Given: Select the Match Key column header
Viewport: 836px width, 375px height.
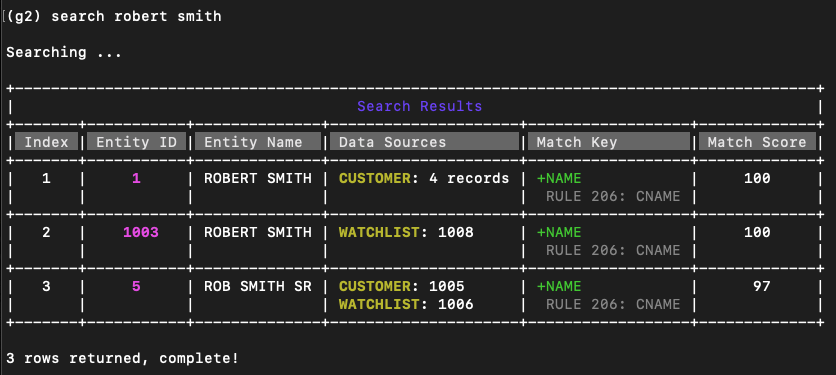Looking at the screenshot, I should [x=609, y=142].
